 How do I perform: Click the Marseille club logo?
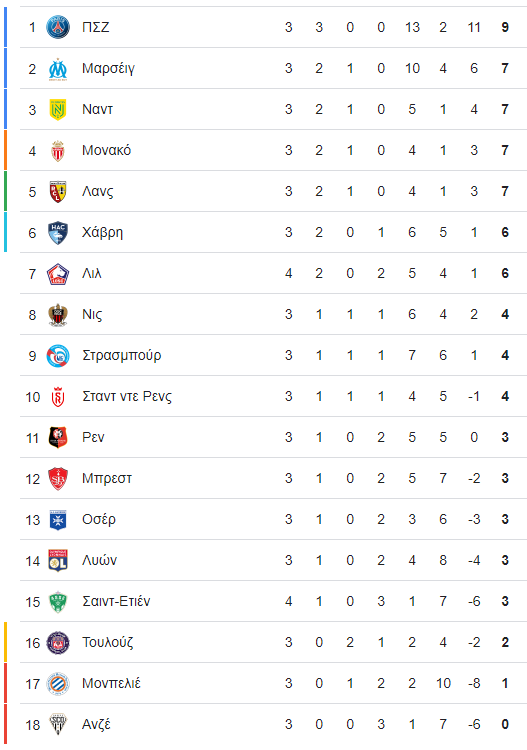point(58,68)
